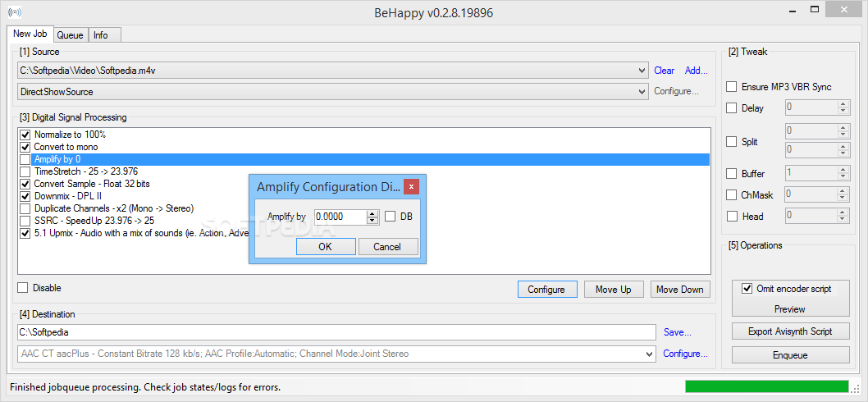868x402 pixels.
Task: Click the Move Up button
Action: point(614,289)
